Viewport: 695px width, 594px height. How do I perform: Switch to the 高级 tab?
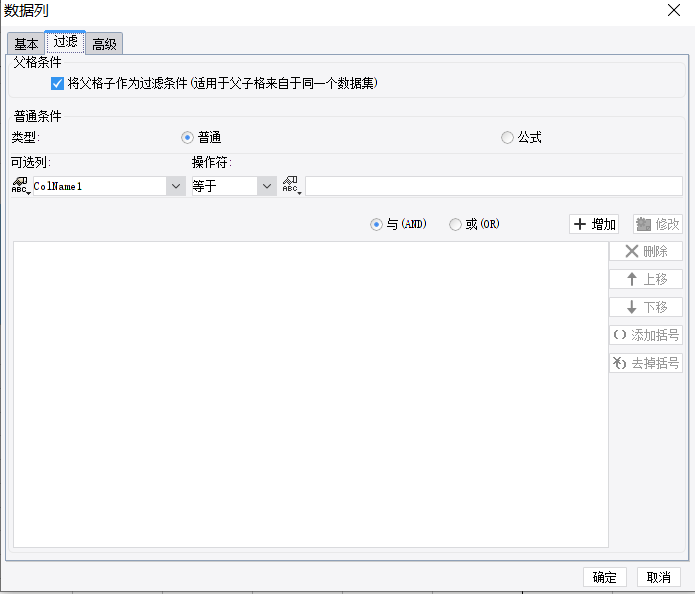104,44
